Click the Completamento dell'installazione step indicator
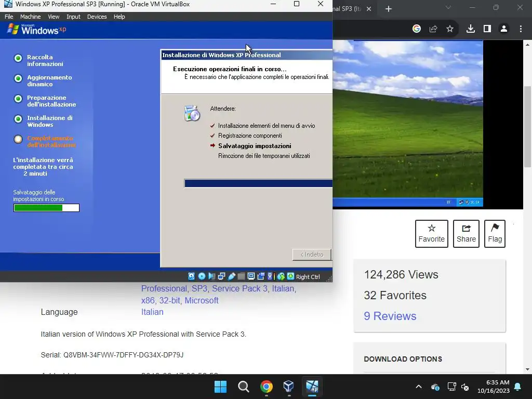Screen dimensions: 532x399 (18, 139)
